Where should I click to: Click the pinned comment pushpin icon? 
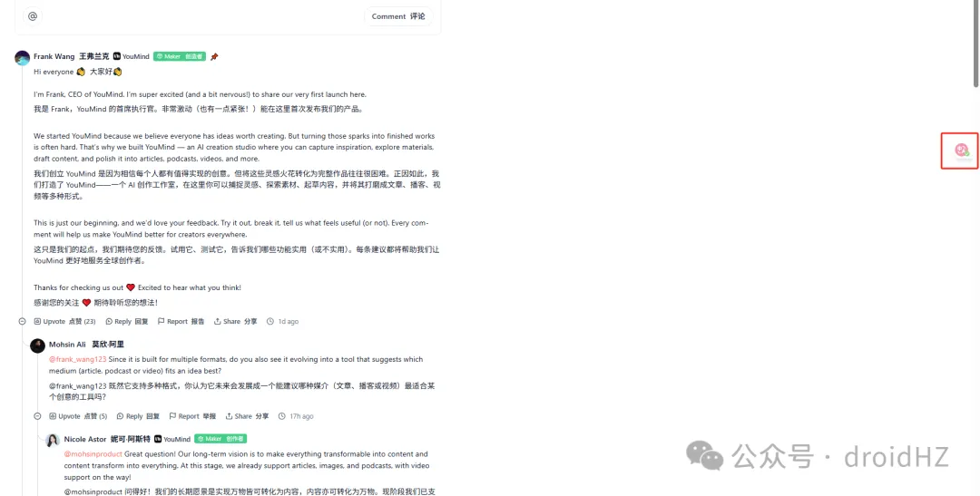click(214, 57)
